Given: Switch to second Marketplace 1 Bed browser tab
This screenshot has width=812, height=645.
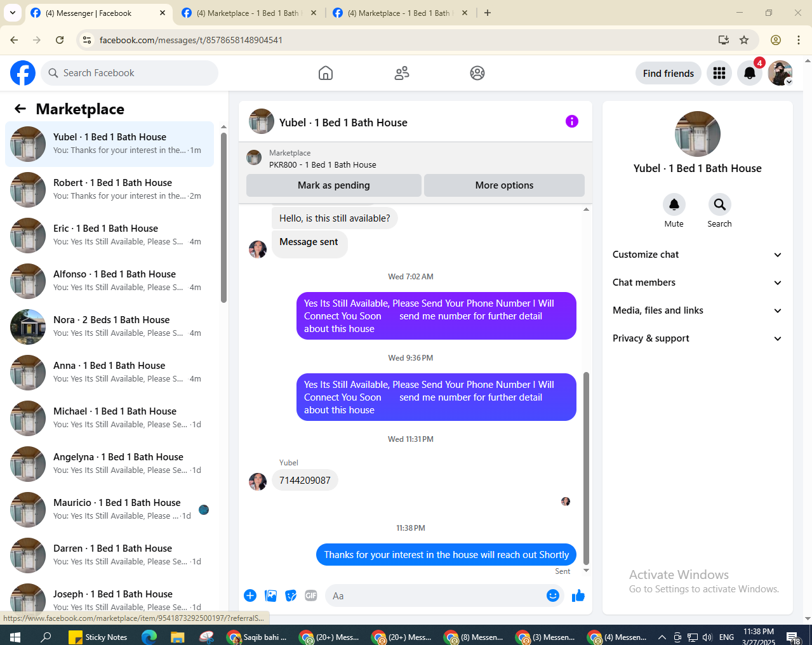Looking at the screenshot, I should click(249, 13).
